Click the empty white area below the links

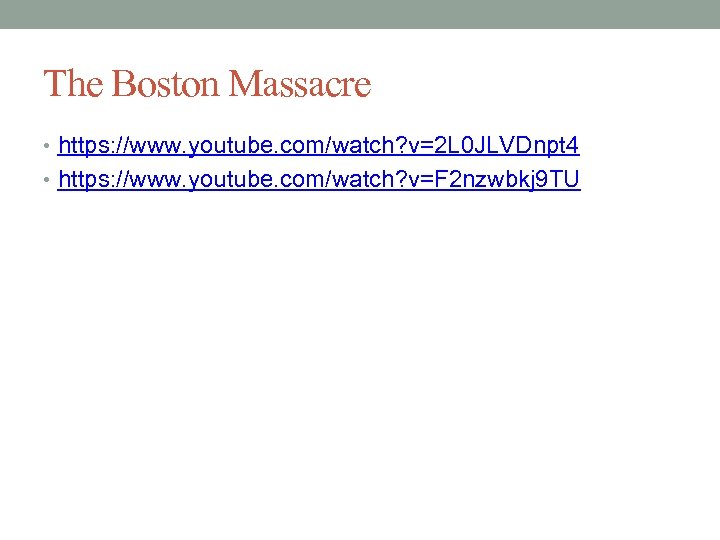click(x=360, y=358)
